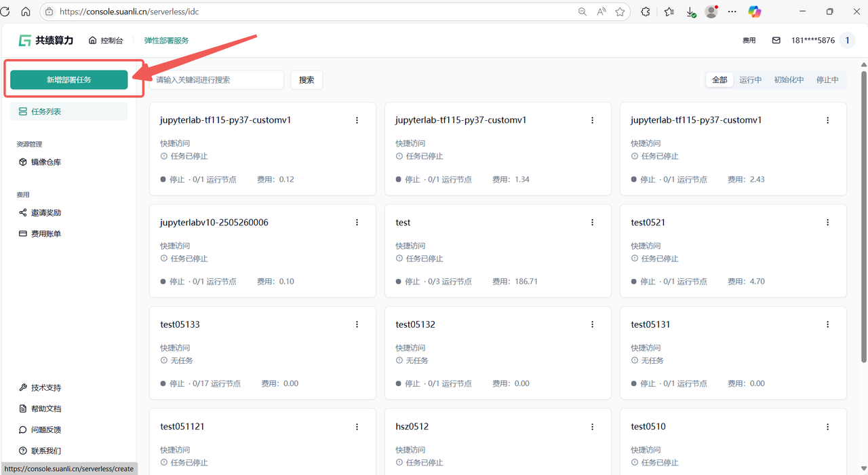Open three-dot menu for jupyterlabv10-2505260006 card
Screen dimensions: 868x475
click(357, 223)
